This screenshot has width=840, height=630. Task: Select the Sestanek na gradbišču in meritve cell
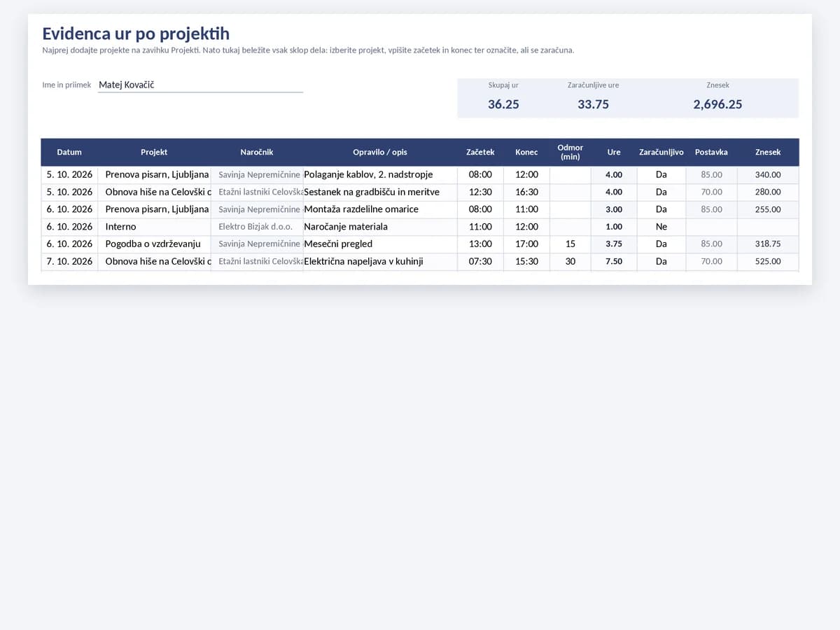380,192
